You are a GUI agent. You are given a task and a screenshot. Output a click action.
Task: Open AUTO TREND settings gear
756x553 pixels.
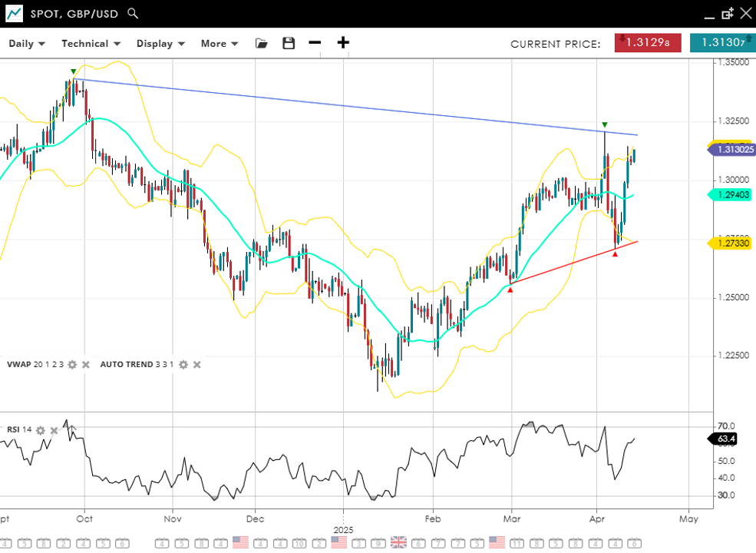[x=183, y=365]
